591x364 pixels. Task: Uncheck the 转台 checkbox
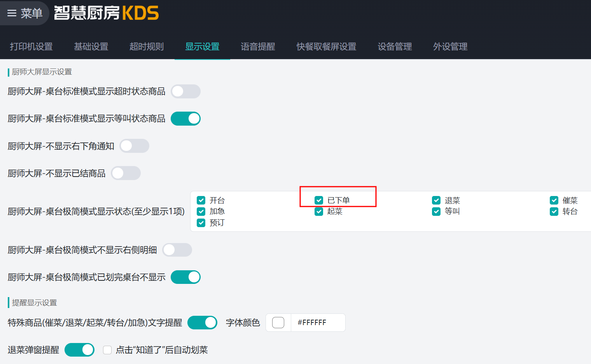[554, 211]
